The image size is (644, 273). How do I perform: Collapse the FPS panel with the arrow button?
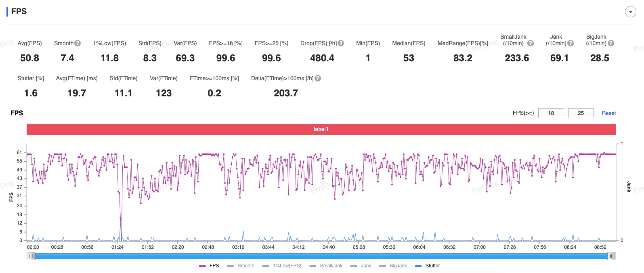[x=630, y=12]
